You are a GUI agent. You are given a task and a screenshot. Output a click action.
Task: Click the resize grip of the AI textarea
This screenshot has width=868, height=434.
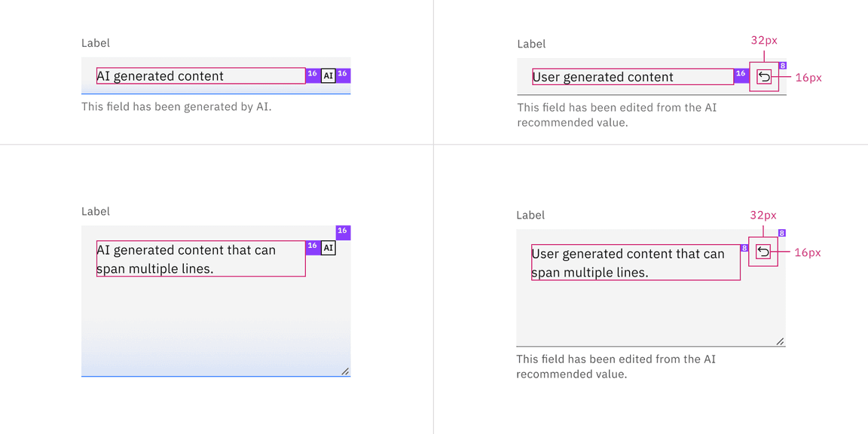[345, 370]
